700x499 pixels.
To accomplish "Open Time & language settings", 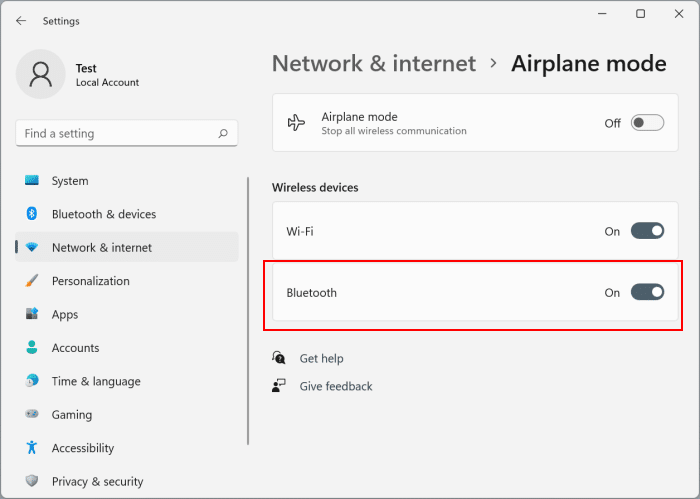I will pos(127,381).
